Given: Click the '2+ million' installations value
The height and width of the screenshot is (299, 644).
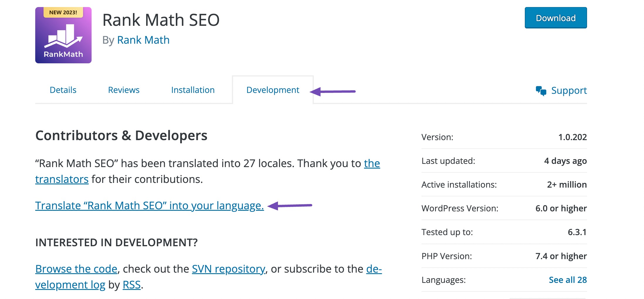Looking at the screenshot, I should (x=567, y=185).
